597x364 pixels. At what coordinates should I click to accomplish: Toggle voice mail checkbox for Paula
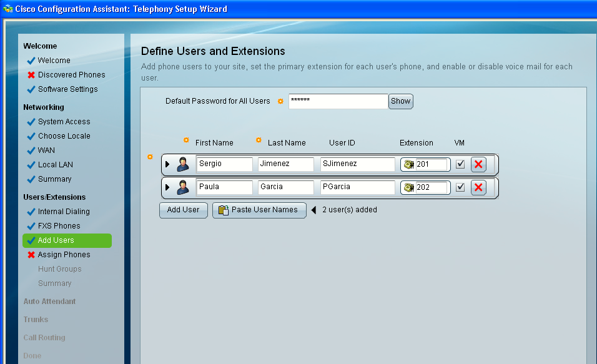pos(460,187)
